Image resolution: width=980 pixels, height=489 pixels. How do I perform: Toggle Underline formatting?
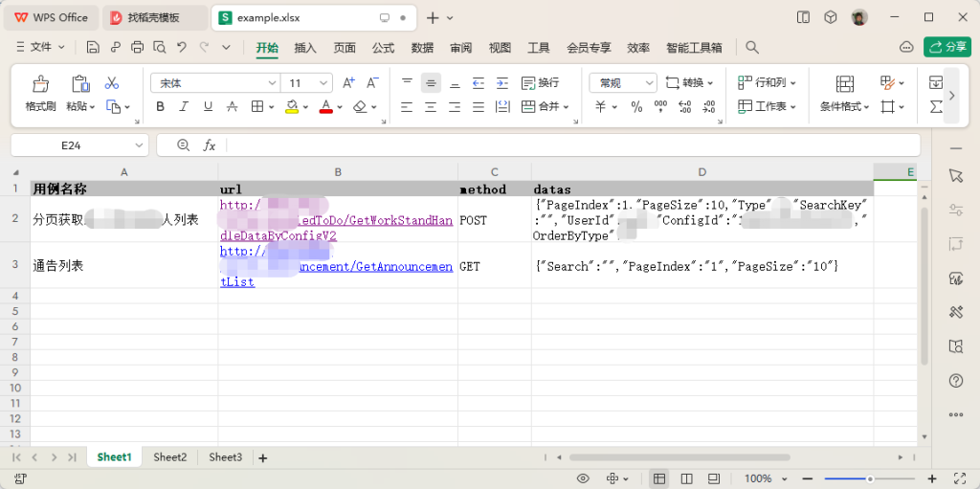208,107
